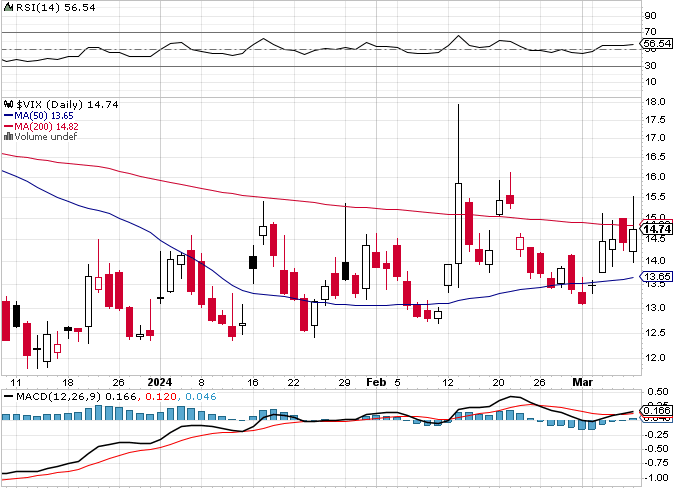Viewport: 681px width, 488px height.
Task: Click the MA(50) blue line marker
Action: [8, 116]
